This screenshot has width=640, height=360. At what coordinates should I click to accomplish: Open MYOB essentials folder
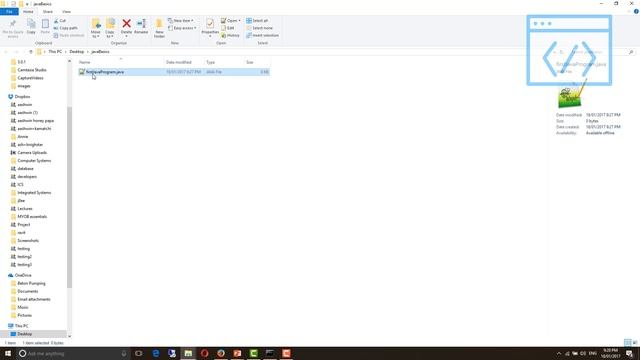coord(32,217)
